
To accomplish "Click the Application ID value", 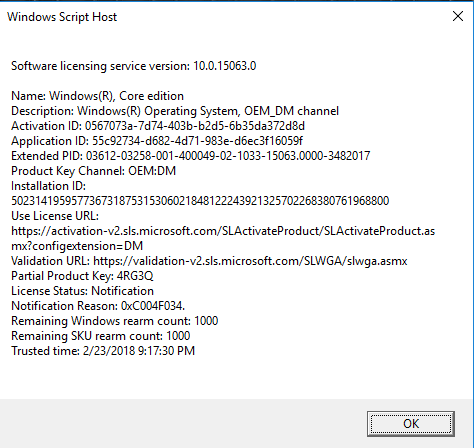I will click(x=197, y=141).
